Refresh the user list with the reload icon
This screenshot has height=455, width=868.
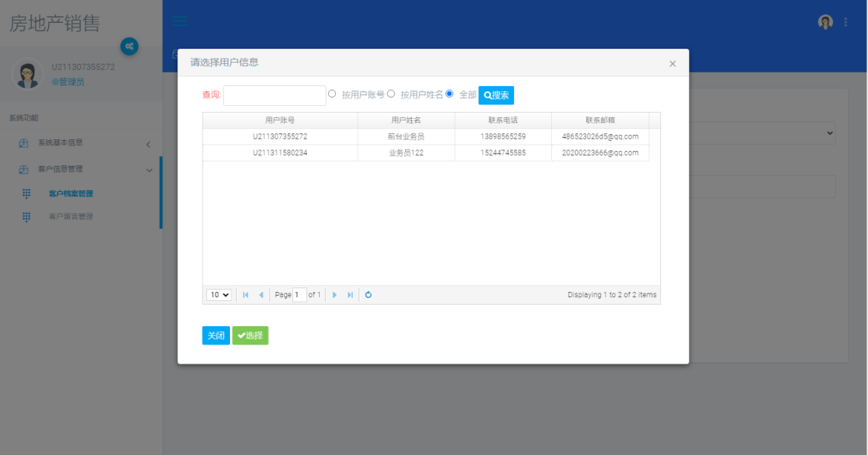(368, 294)
